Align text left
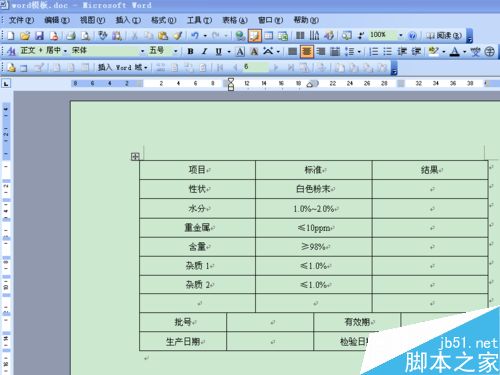The image size is (500, 375). point(292,51)
